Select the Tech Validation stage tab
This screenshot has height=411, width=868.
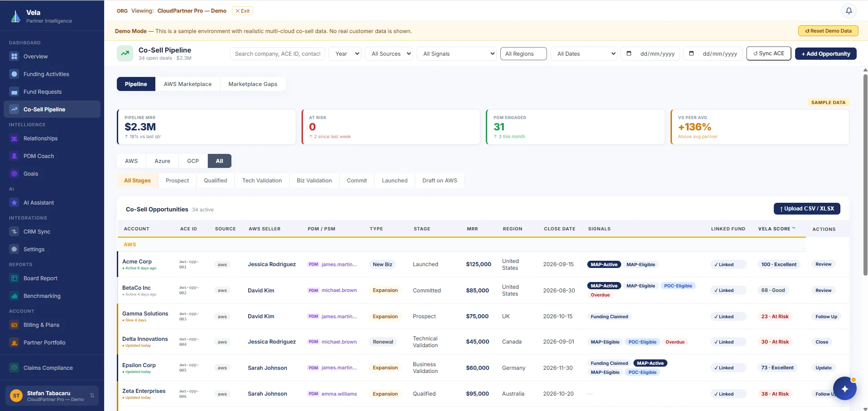[262, 181]
